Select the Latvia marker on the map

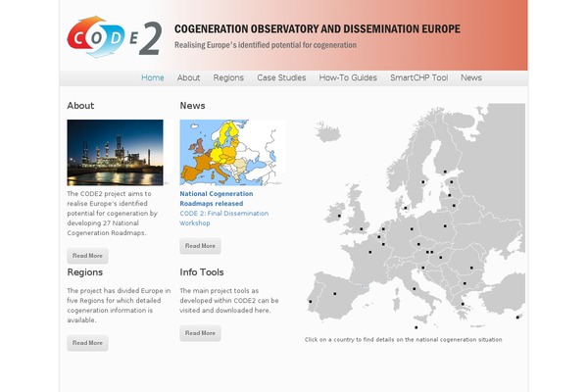[449, 195]
